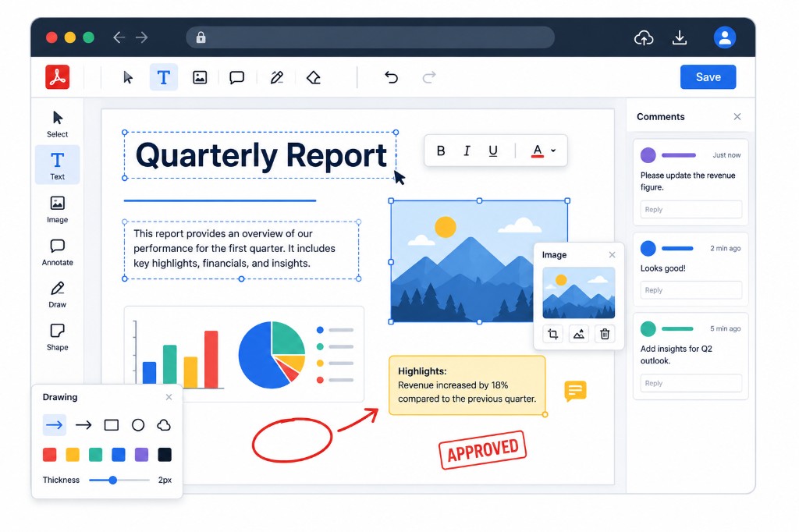
Task: Close the Image popup panel
Action: (612, 255)
